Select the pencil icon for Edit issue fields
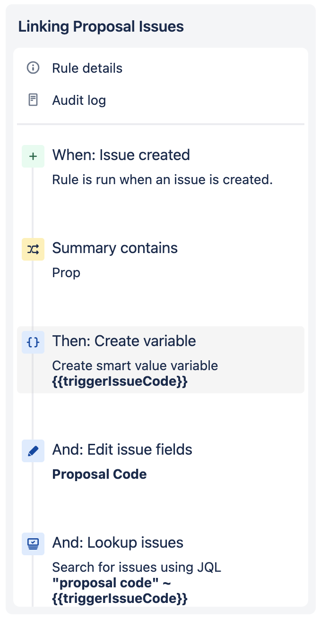The height and width of the screenshot is (644, 329). click(33, 451)
